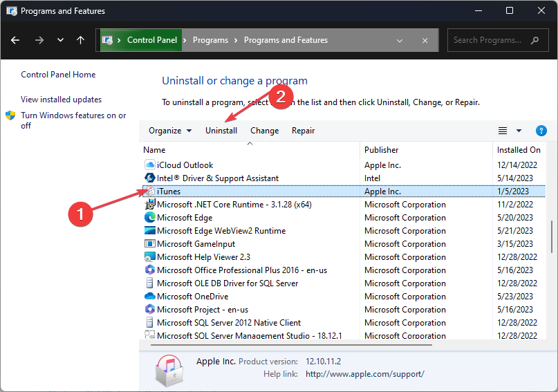This screenshot has width=558, height=392.
Task: Click the Microsoft Edge icon
Action: click(x=150, y=218)
